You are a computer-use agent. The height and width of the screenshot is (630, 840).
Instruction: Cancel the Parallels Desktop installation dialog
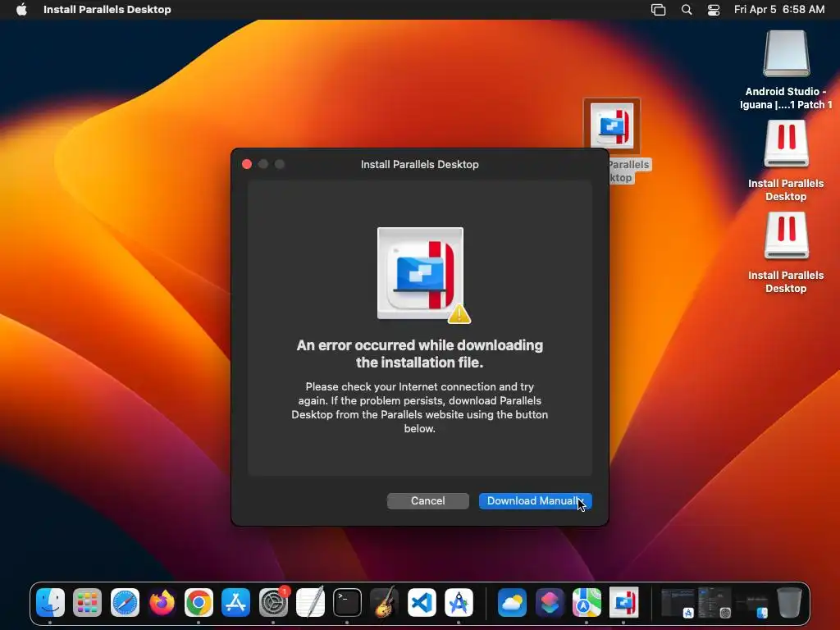(x=428, y=501)
